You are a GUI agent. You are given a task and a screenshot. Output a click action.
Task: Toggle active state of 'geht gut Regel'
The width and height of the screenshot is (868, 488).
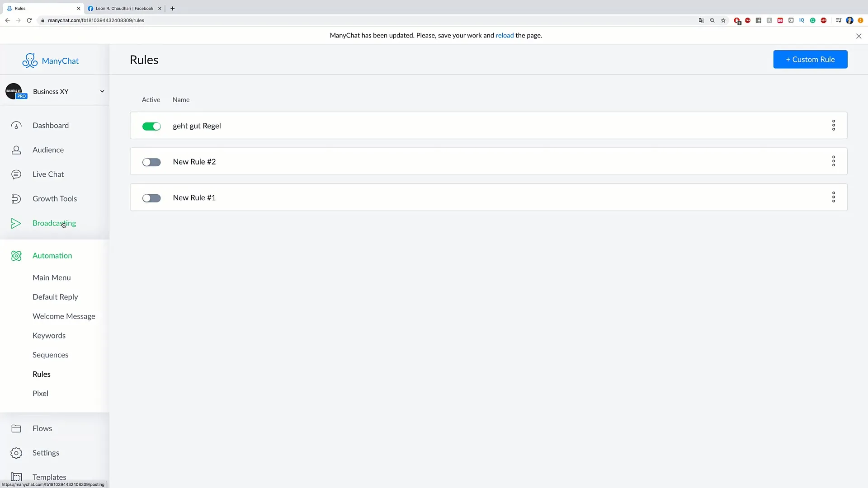151,126
